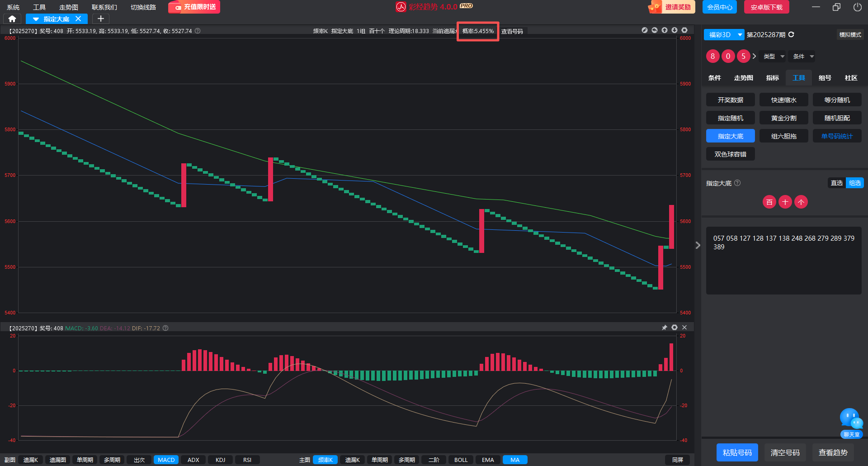Expand the 类型 dropdown
Screen dimensions: 868x466
click(x=774, y=57)
